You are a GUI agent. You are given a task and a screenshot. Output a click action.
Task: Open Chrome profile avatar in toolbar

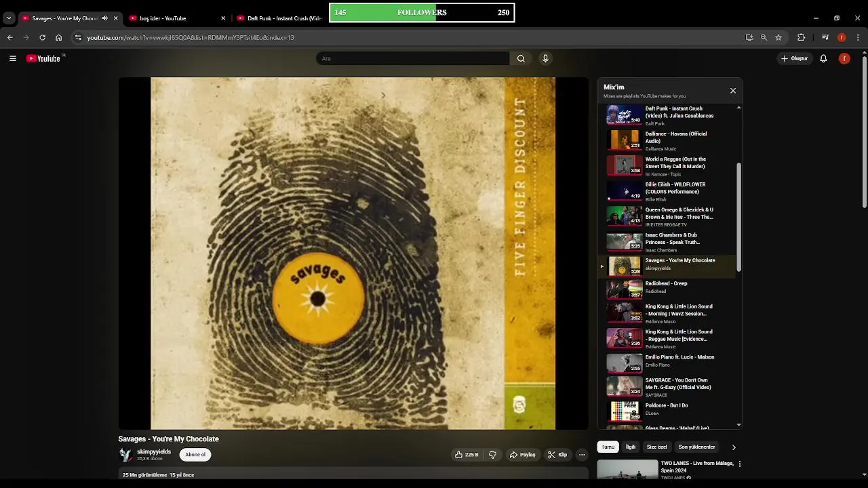pyautogui.click(x=842, y=37)
